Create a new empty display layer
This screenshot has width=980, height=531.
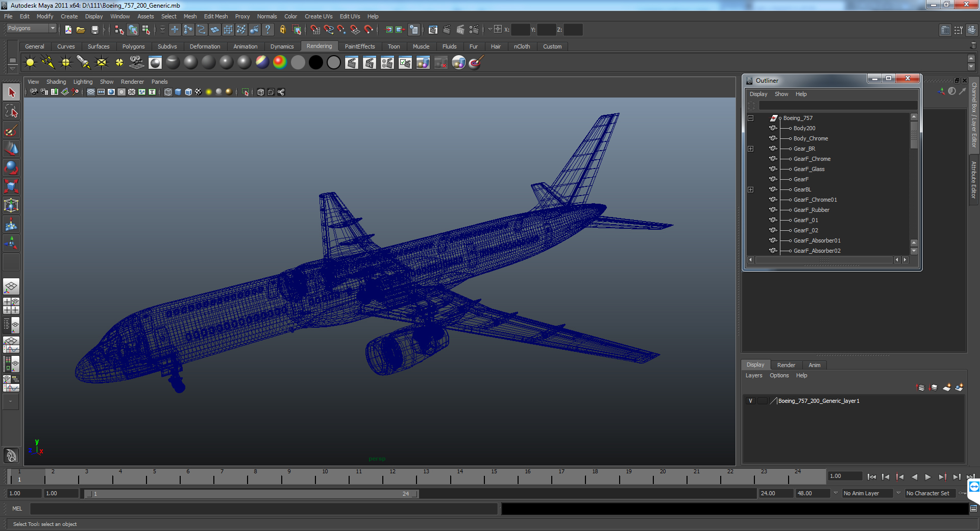coord(947,388)
